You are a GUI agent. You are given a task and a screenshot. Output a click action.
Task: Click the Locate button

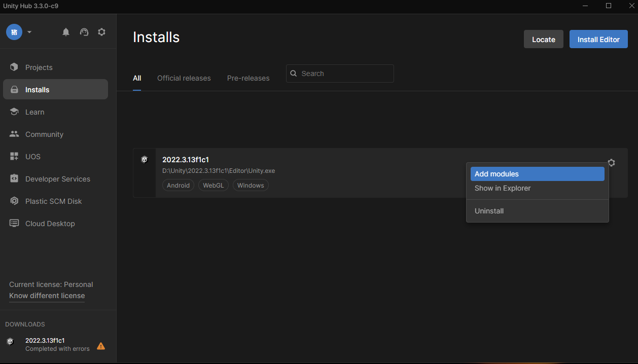tap(544, 39)
